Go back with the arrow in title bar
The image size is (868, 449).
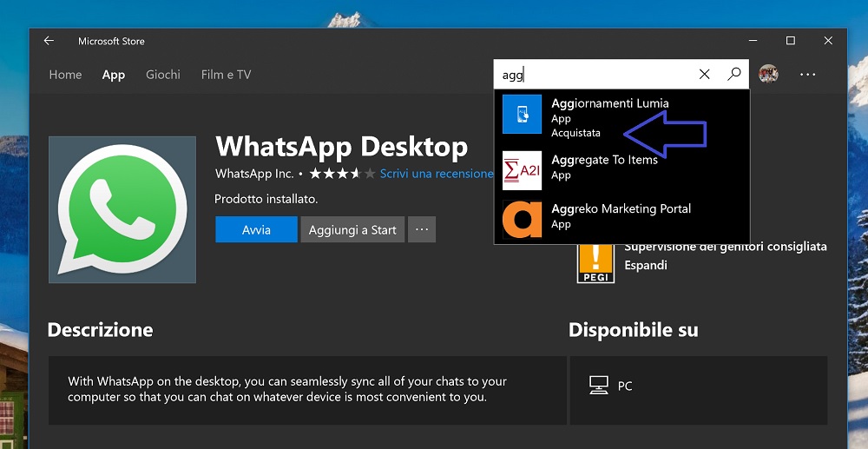click(49, 41)
